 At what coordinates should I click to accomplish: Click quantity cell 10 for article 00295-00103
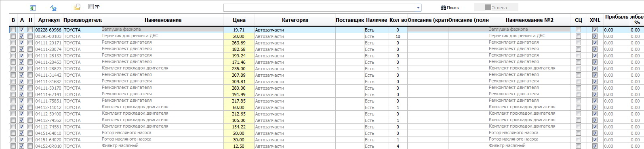click(x=398, y=36)
